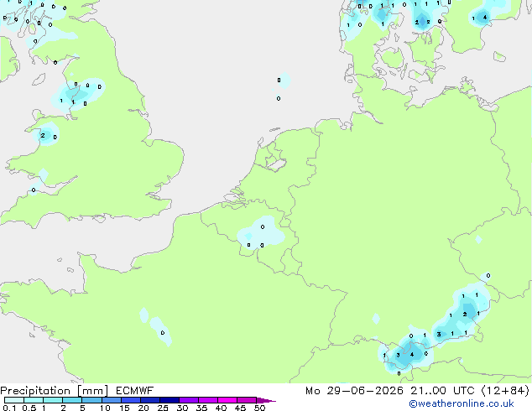Image resolution: width=532 pixels, height=411 pixels.
Task: Select the ECMWF model label
Action: (x=135, y=391)
